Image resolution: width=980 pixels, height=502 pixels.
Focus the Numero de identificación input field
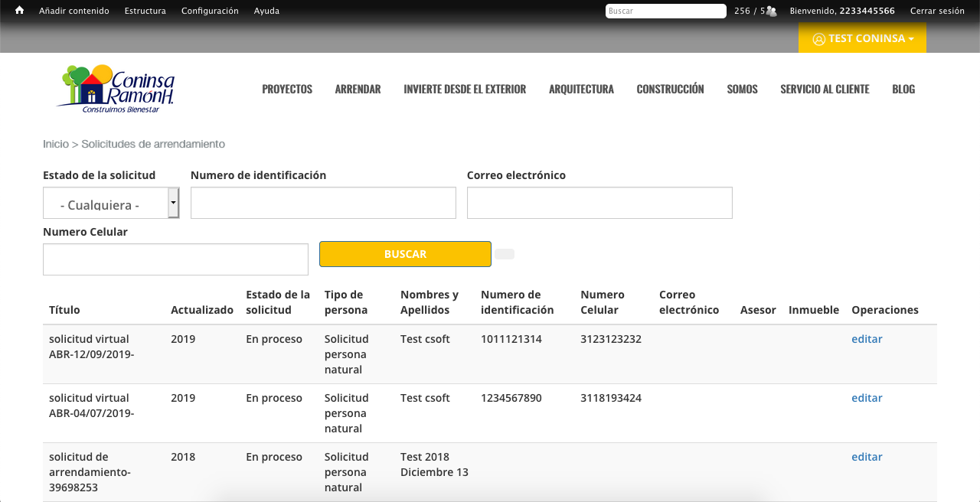[323, 203]
